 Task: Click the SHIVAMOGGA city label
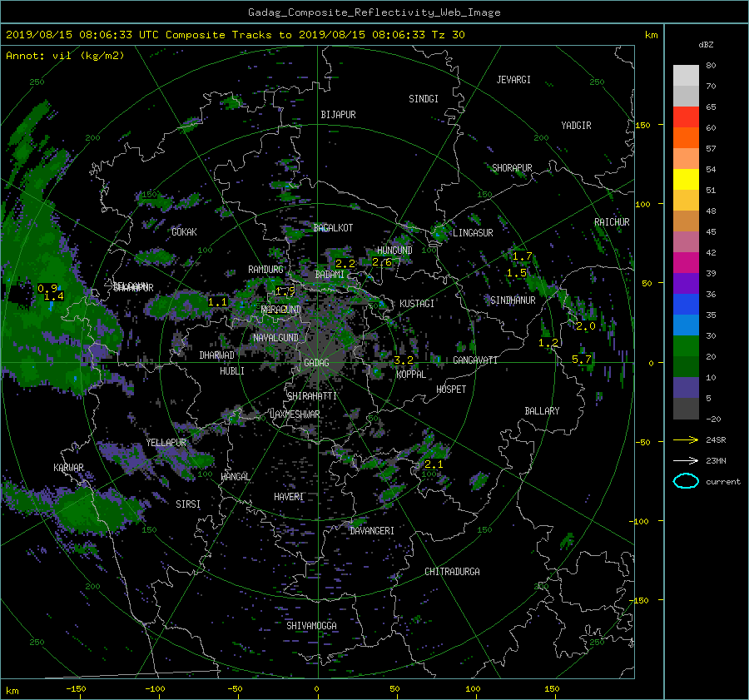pos(311,625)
